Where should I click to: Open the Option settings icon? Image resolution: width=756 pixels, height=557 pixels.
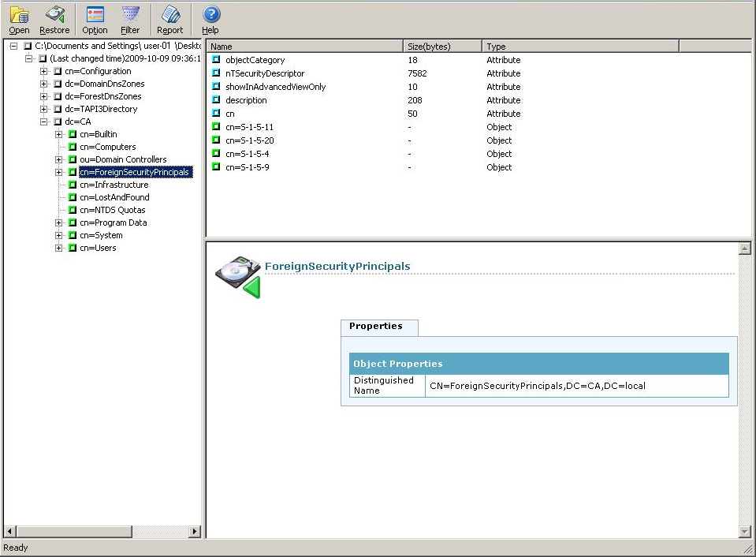tap(94, 19)
